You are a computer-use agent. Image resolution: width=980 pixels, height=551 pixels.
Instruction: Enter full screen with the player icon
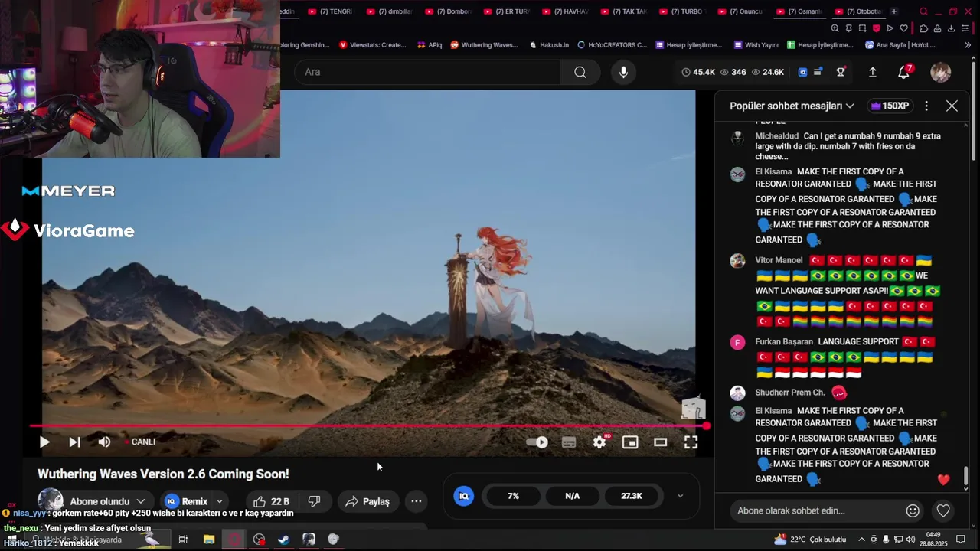691,442
